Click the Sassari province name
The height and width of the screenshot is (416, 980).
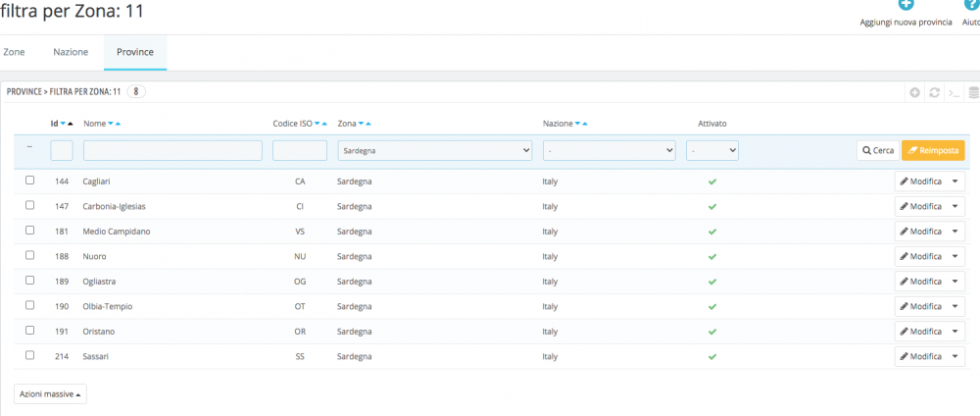[x=96, y=356]
